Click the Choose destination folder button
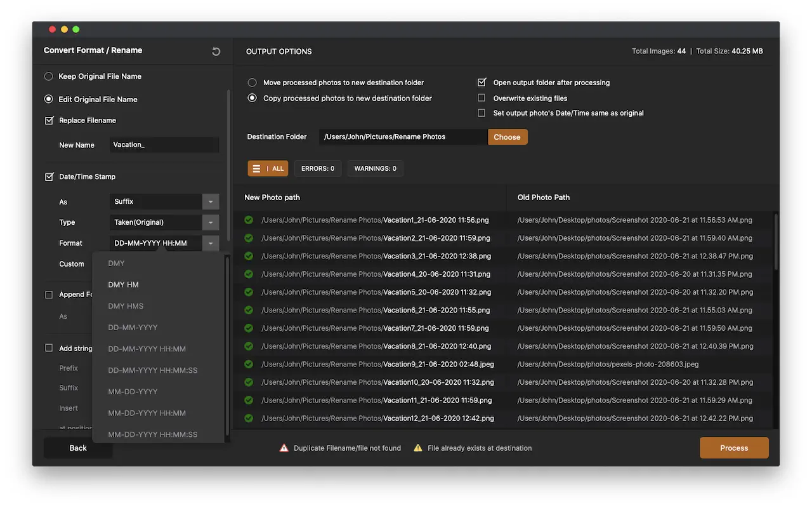This screenshot has width=812, height=508. pos(507,137)
